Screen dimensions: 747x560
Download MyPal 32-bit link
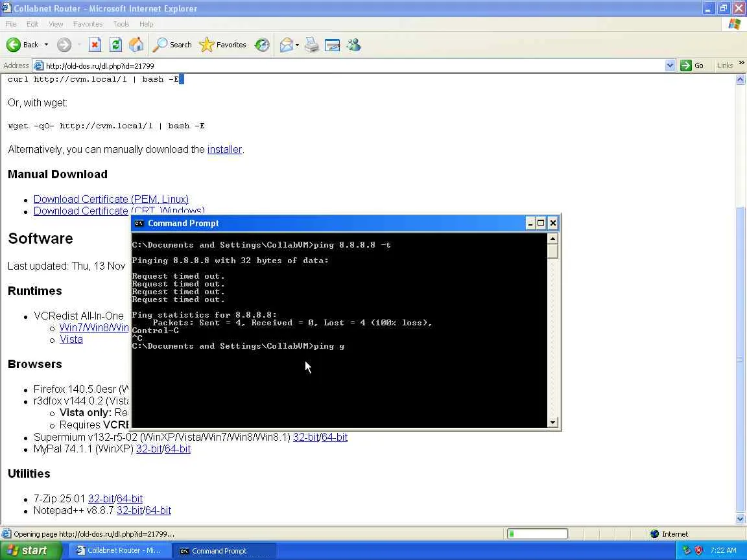pos(149,449)
